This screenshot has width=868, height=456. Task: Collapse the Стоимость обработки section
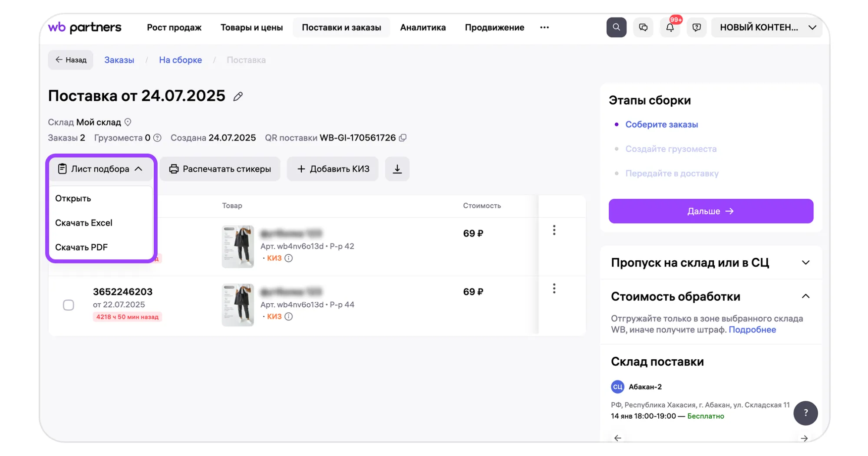(805, 296)
